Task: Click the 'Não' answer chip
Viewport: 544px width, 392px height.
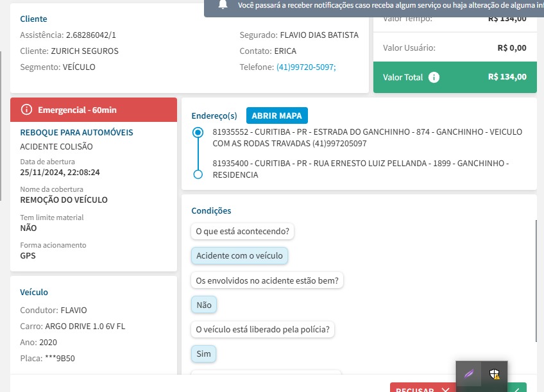Action: tap(204, 305)
